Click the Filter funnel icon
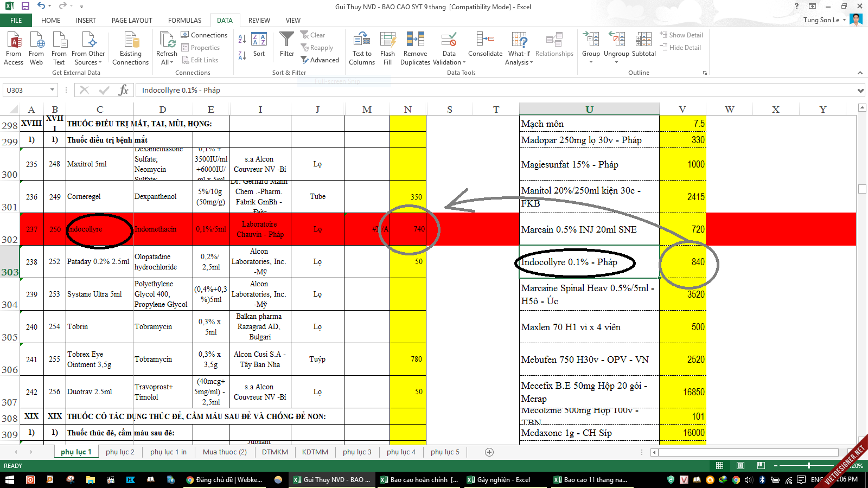This screenshot has width=868, height=488. point(286,40)
